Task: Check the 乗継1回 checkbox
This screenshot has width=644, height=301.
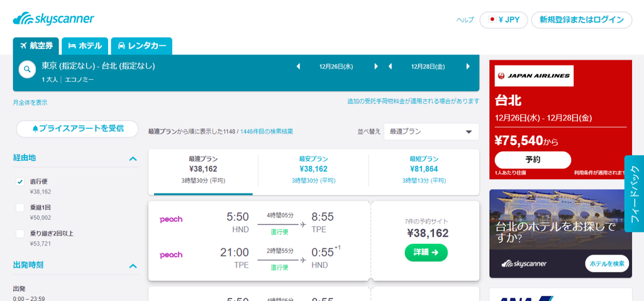Action: (20, 208)
